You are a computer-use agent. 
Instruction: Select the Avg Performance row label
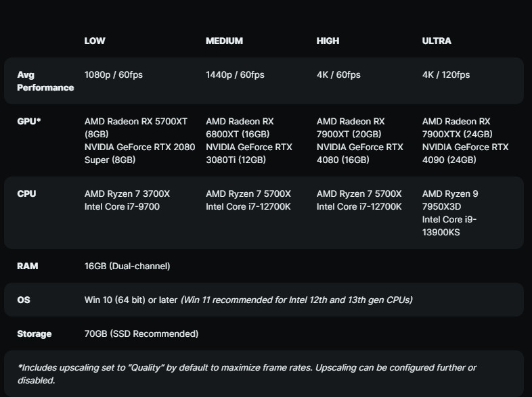(45, 81)
